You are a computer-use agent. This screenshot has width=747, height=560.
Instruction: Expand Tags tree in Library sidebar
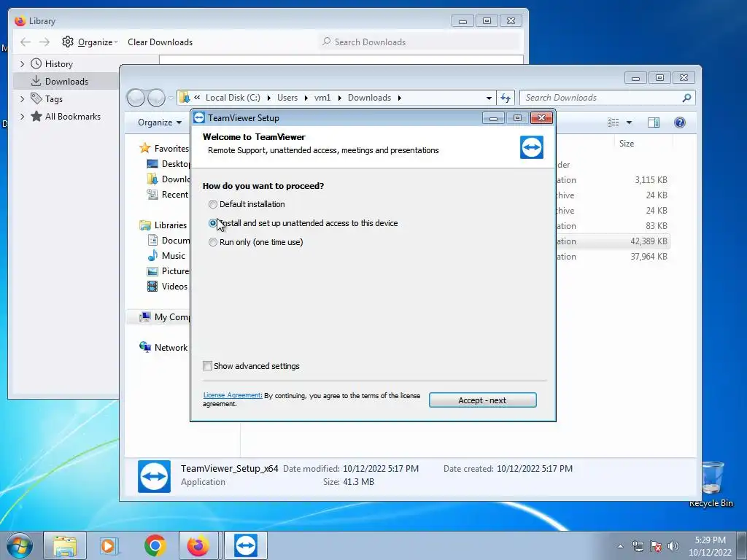[22, 99]
